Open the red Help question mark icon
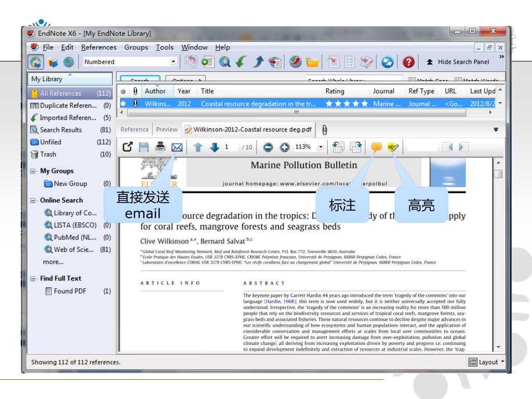The width and height of the screenshot is (532, 399). [408, 62]
